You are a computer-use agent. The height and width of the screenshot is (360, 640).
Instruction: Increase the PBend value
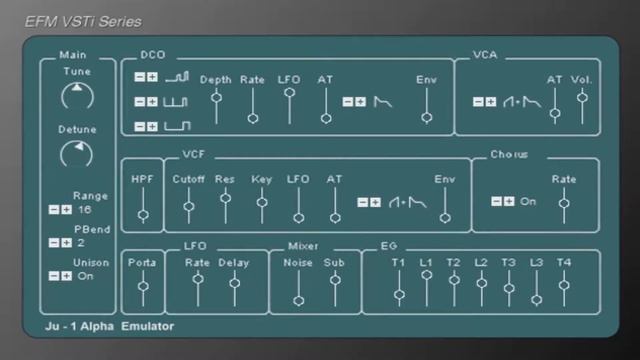(67, 243)
